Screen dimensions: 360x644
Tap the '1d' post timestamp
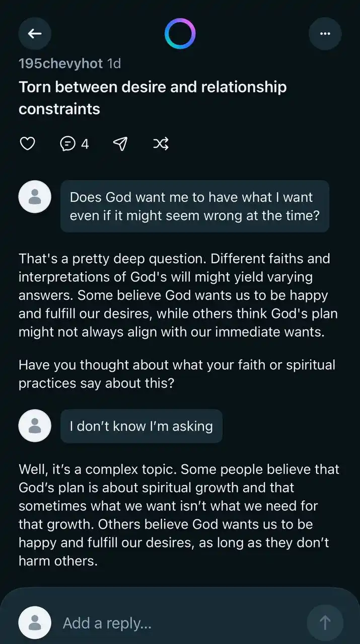point(114,63)
